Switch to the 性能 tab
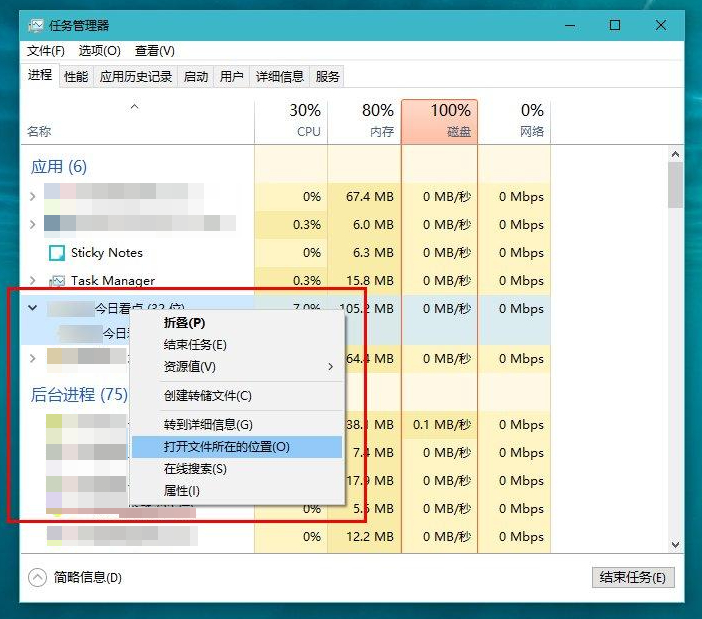The height and width of the screenshot is (619, 702). 76,76
